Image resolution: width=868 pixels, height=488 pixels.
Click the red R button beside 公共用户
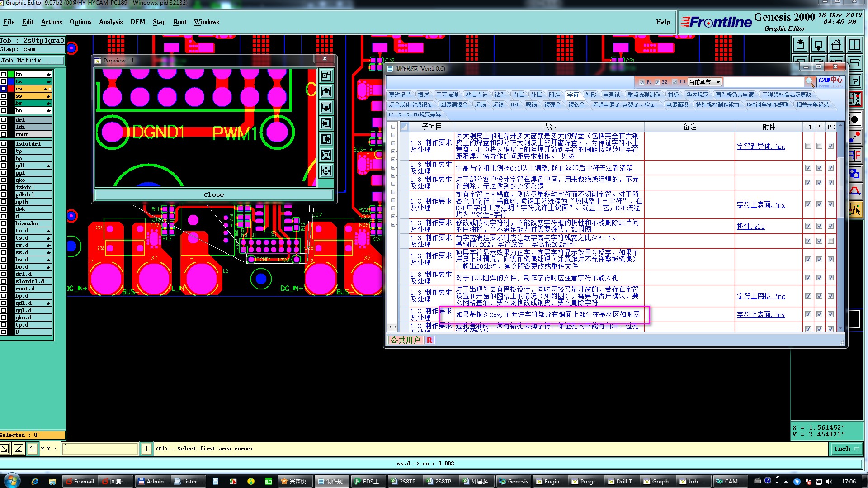[x=429, y=340]
